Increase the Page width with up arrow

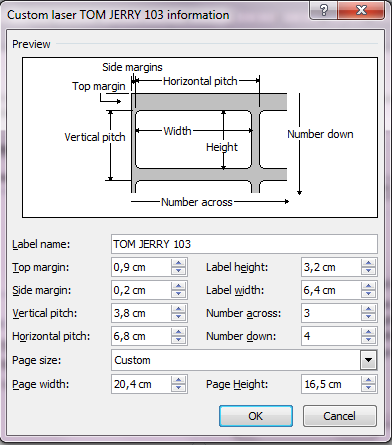pos(178,380)
